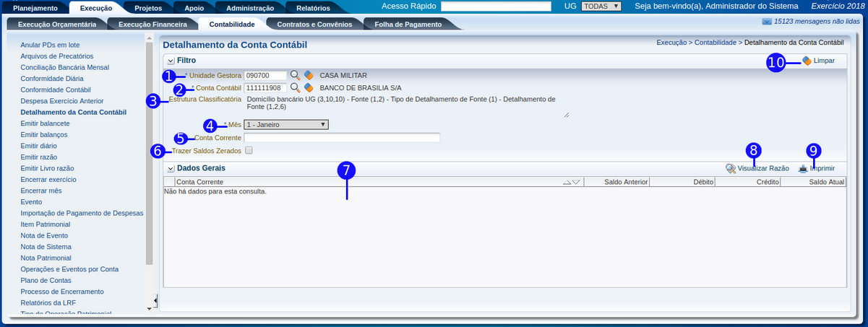Clear Conta Contábil using its eraser icon
The image size is (868, 327).
[x=309, y=88]
